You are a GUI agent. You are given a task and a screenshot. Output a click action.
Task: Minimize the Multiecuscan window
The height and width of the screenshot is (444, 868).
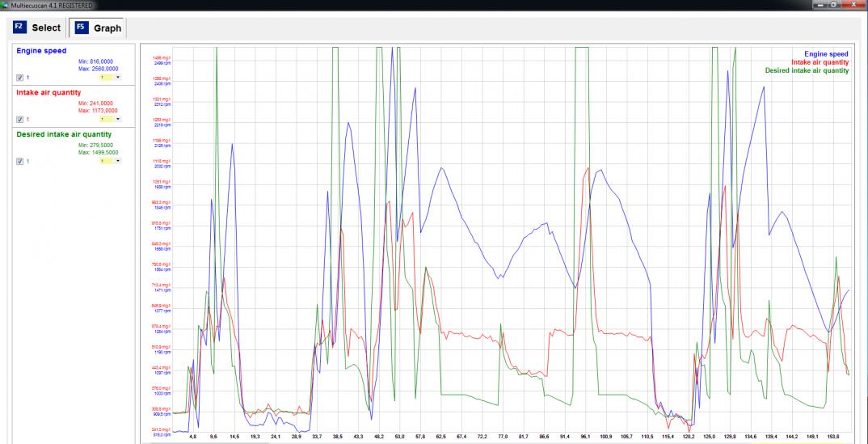[820, 5]
